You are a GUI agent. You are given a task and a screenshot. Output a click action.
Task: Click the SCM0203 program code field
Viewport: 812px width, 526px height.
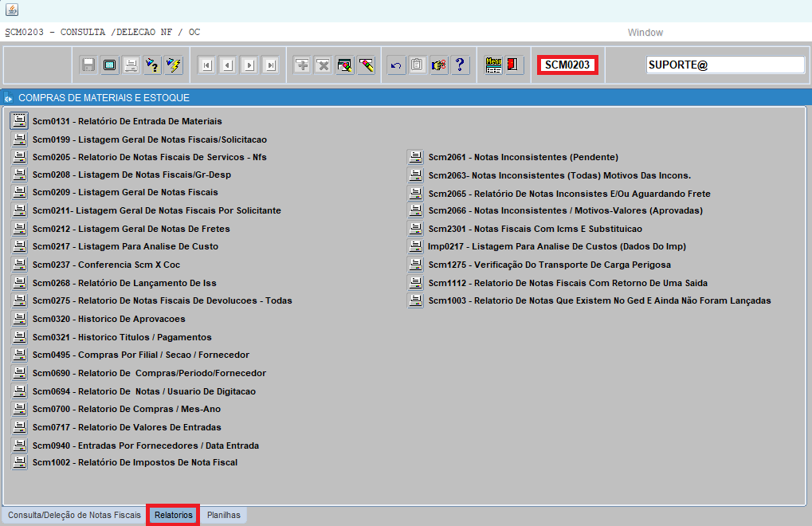[x=567, y=65]
